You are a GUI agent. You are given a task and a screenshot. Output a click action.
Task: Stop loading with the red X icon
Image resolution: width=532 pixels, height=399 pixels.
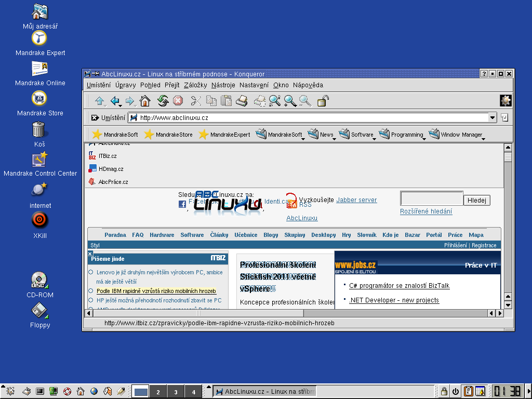pos(178,101)
